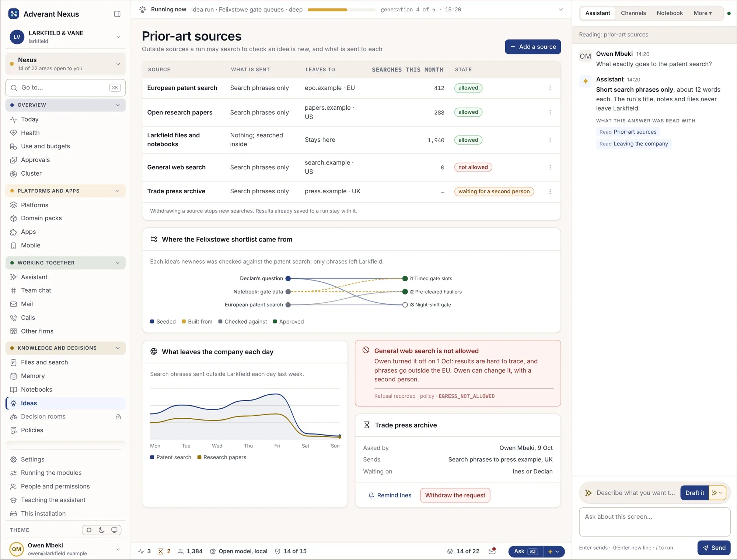
Task: Click the waiting hourglass count 2
Action: 164,551
